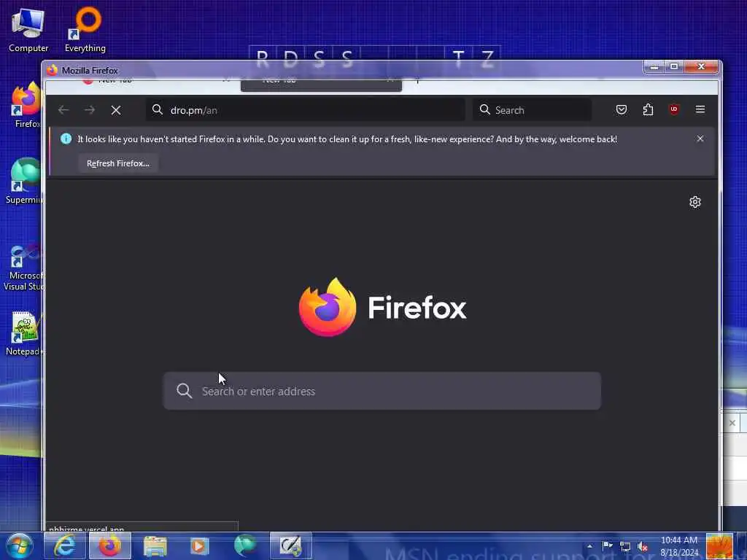This screenshot has width=747, height=560.
Task: Open the Extensions puzzle icon
Action: pos(648,110)
